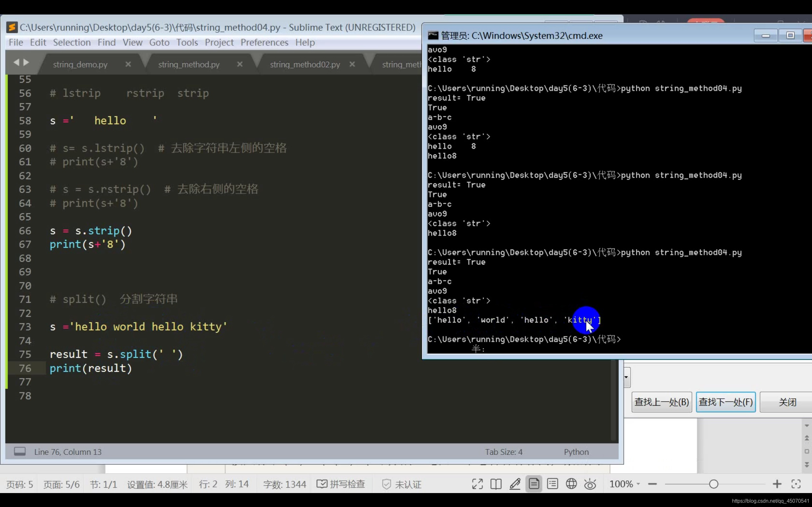Toggle Sublime side panel status icon
812x507 pixels.
pos(20,451)
